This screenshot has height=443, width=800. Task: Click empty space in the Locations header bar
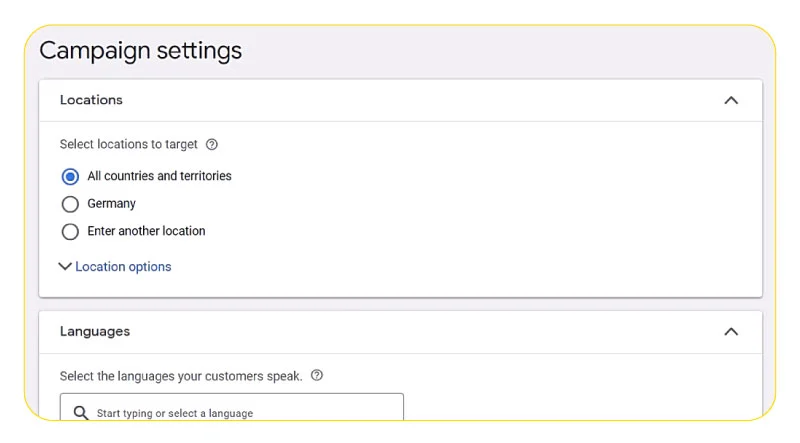418,100
